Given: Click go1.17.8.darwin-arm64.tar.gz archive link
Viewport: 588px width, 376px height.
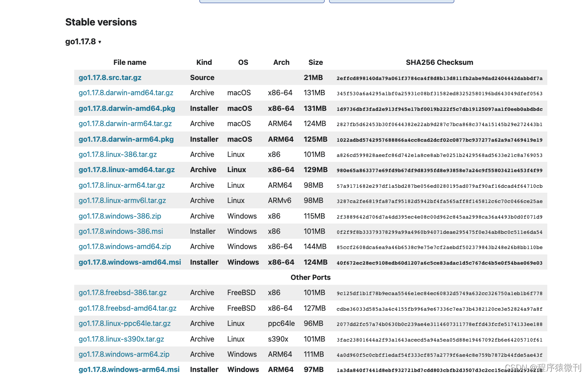Looking at the screenshot, I should coord(125,124).
